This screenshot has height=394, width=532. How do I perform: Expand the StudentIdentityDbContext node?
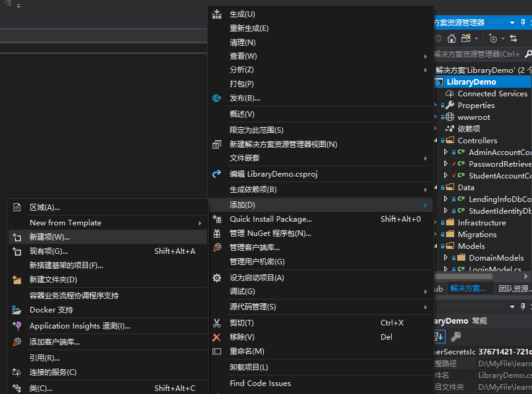(x=446, y=211)
